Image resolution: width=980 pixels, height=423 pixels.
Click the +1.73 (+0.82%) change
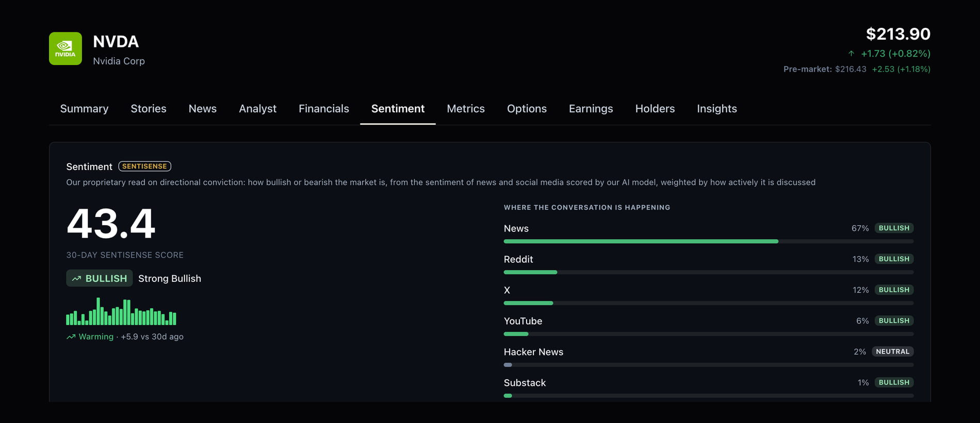click(x=895, y=54)
